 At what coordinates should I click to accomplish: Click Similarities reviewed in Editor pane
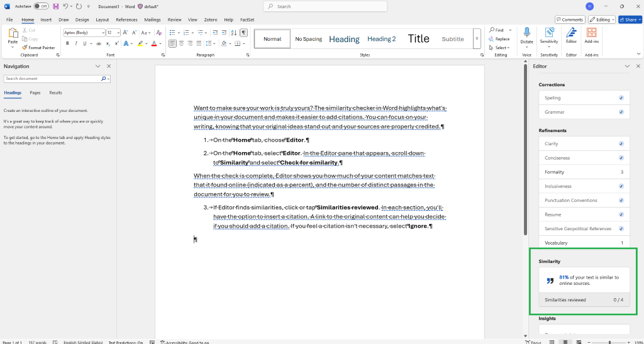(x=584, y=300)
